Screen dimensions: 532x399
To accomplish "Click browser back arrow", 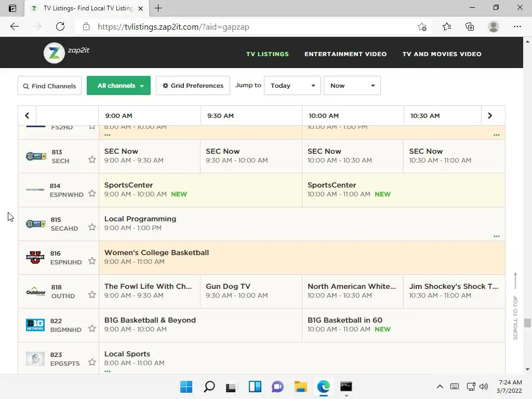I will coord(14,26).
